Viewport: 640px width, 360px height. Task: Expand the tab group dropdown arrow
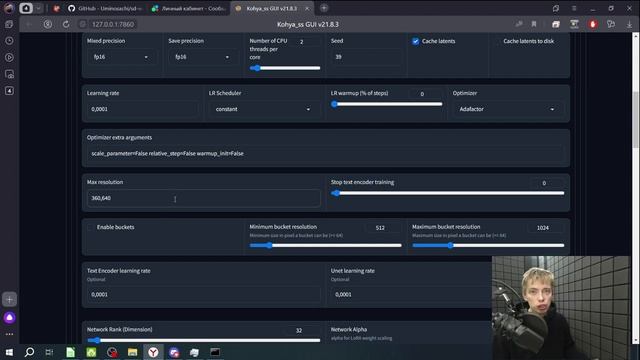tap(38, 8)
